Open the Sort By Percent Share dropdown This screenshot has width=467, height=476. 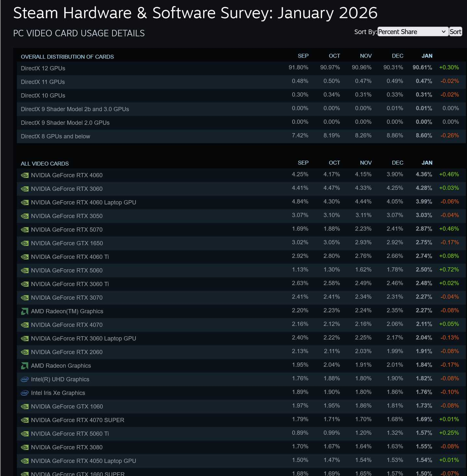[x=413, y=32]
